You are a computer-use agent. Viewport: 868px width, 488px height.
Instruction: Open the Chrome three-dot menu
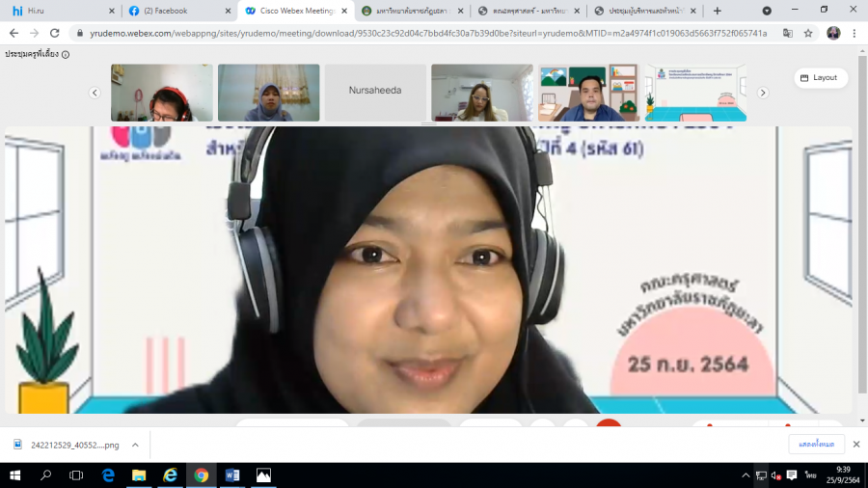[854, 33]
